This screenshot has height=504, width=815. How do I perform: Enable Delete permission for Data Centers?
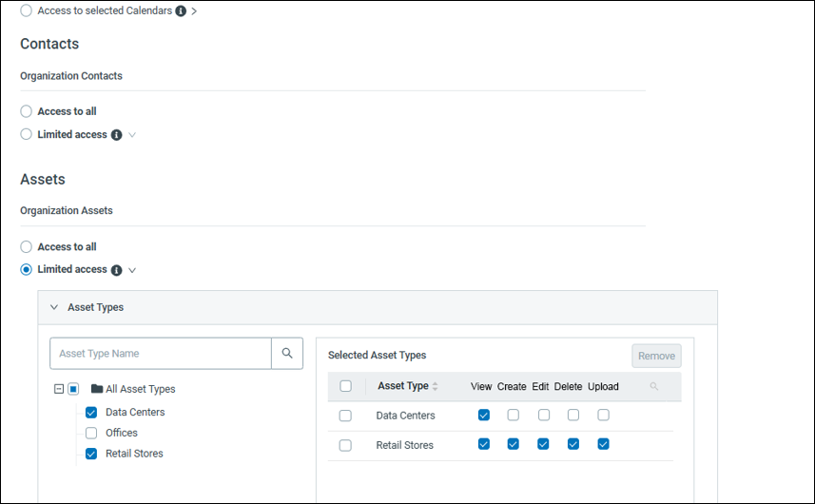pyautogui.click(x=573, y=415)
